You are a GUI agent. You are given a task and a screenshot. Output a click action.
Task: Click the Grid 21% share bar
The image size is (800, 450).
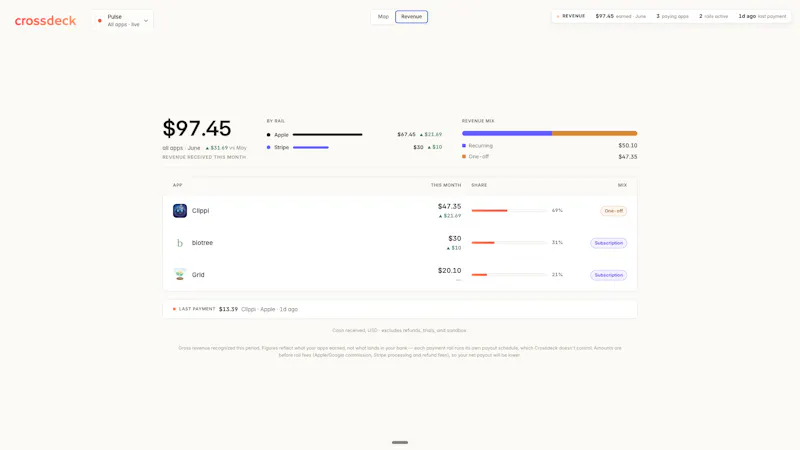(x=509, y=274)
